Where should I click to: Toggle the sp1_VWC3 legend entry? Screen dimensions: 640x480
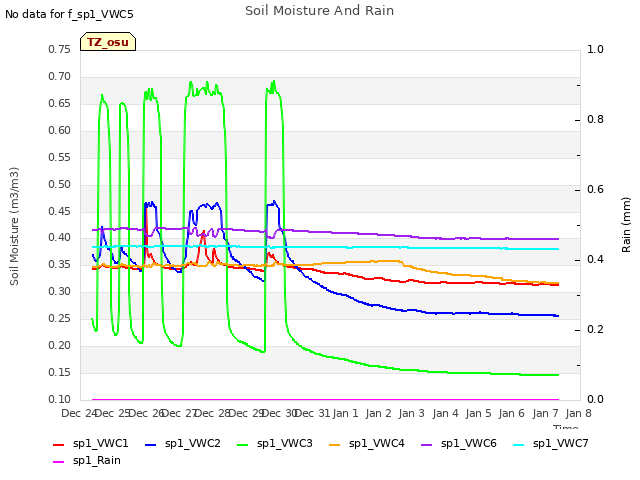[275, 444]
